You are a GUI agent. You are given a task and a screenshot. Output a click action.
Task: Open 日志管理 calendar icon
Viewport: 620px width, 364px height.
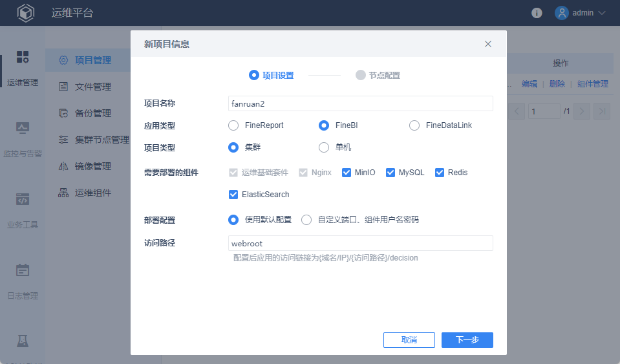(x=23, y=270)
